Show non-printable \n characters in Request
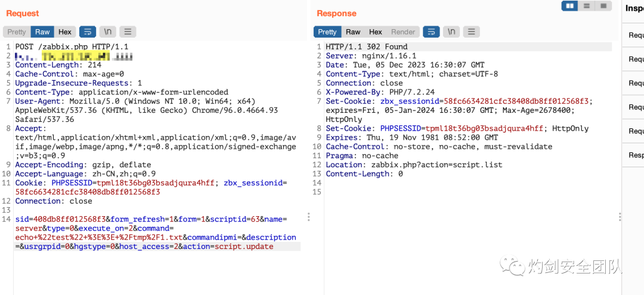Image resolution: width=644 pixels, height=295 pixels. (107, 32)
